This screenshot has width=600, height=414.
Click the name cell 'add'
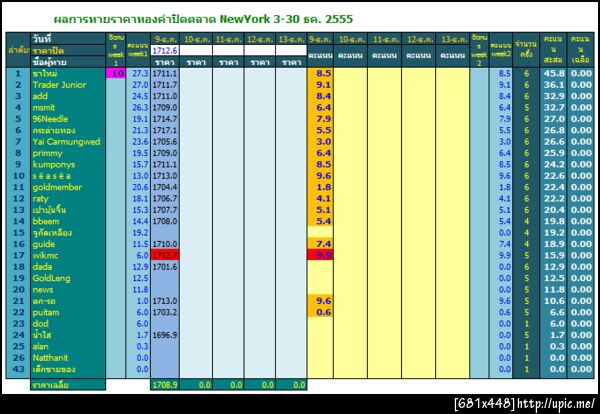pyautogui.click(x=68, y=96)
